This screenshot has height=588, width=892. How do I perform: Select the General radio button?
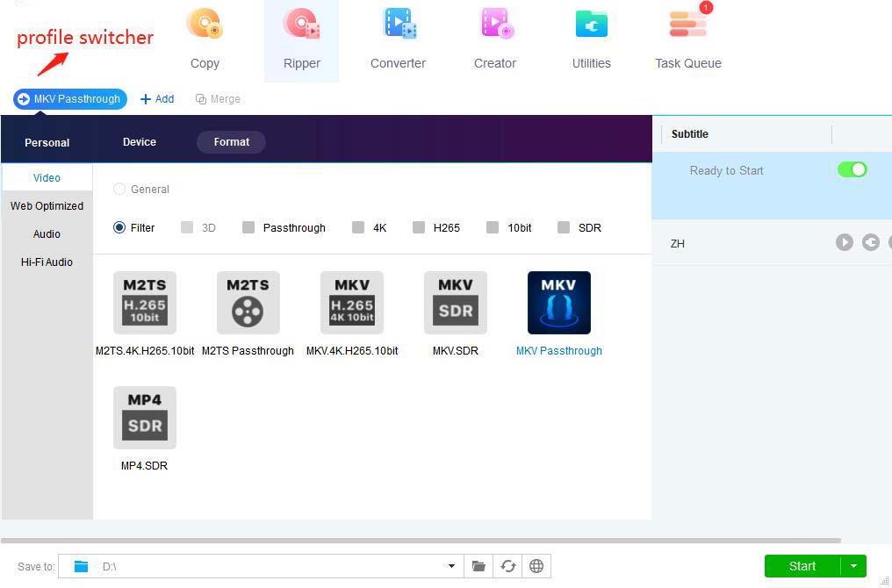pos(119,189)
